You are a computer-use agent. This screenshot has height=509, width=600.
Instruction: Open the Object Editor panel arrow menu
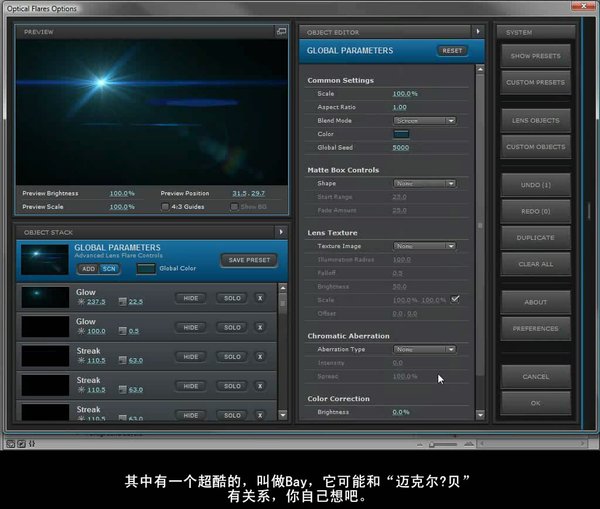477,32
